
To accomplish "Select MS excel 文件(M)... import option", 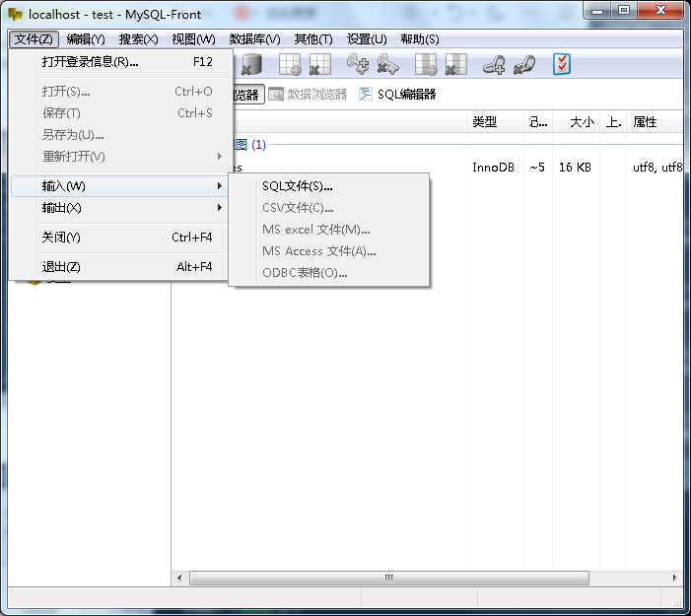I will click(329, 229).
